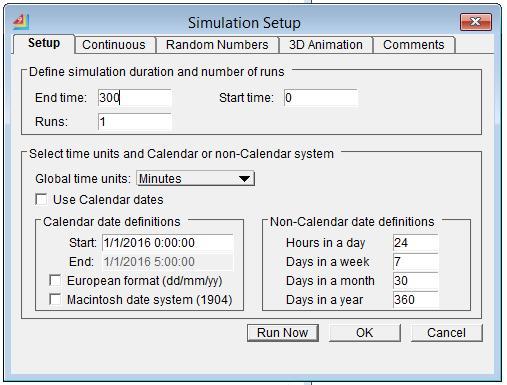Open the Comments tab

tap(414, 45)
